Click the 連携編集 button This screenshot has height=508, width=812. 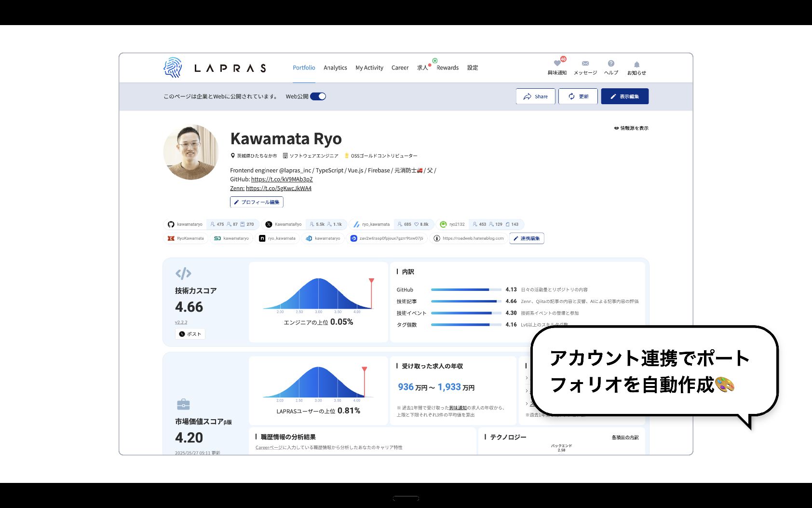(x=527, y=238)
